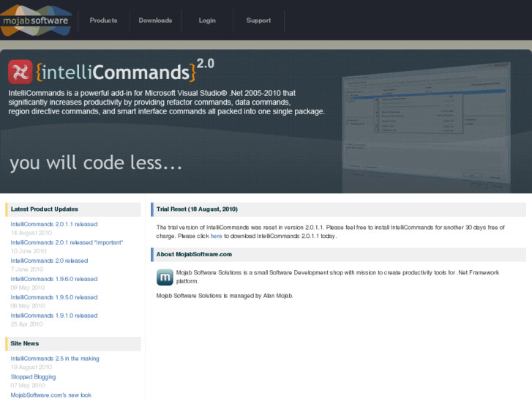The height and width of the screenshot is (399, 532).
Task: Click the 'Latest Product Updates' heading
Action: [x=44, y=209]
